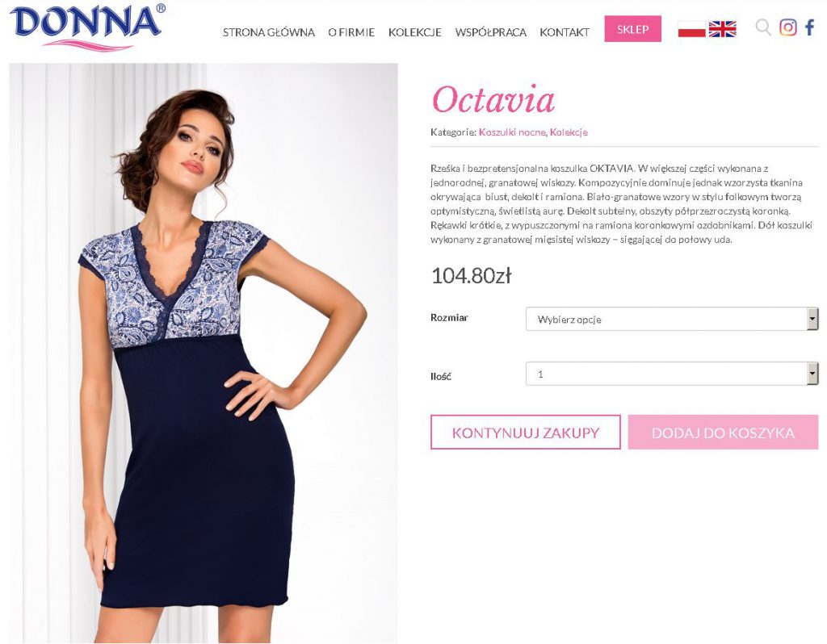Open the Kontakt menu item
This screenshot has width=827, height=644.
565,32
